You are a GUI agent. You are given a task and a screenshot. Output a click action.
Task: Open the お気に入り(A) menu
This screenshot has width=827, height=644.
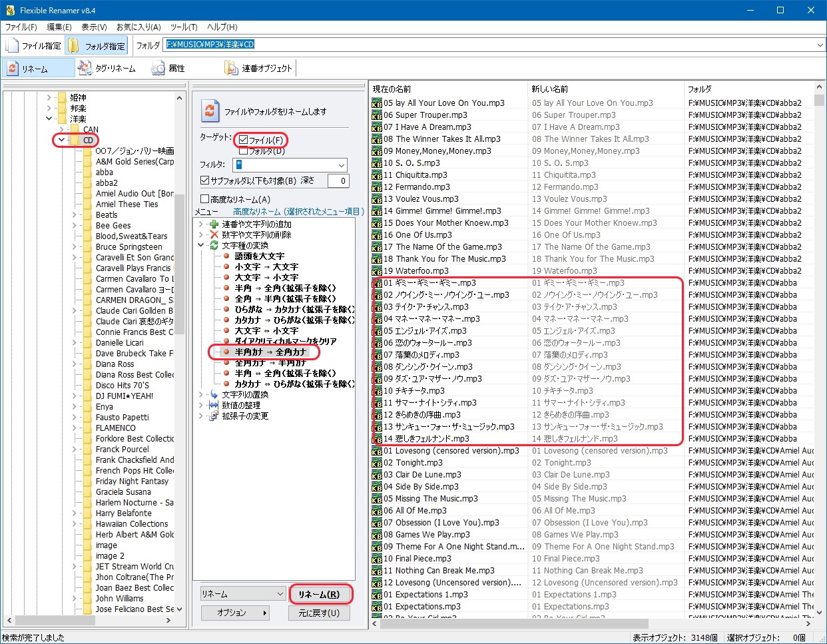pos(138,27)
